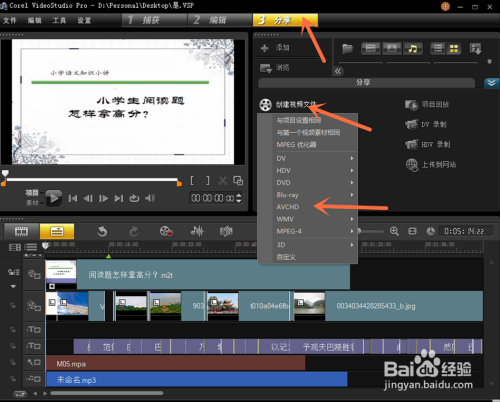The image size is (500, 402).
Task: Open media folder icon in library panel
Action: coord(348,49)
